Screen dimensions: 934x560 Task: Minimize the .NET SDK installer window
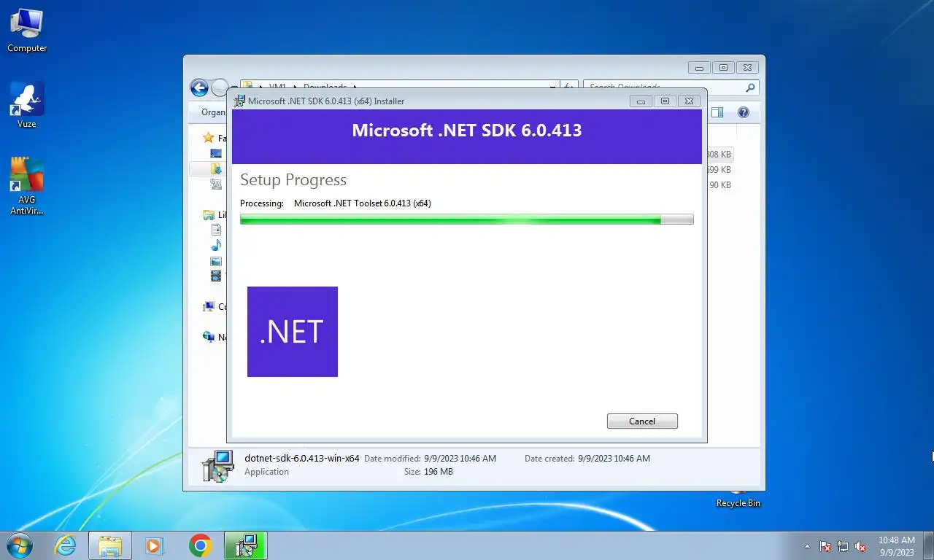click(x=641, y=101)
